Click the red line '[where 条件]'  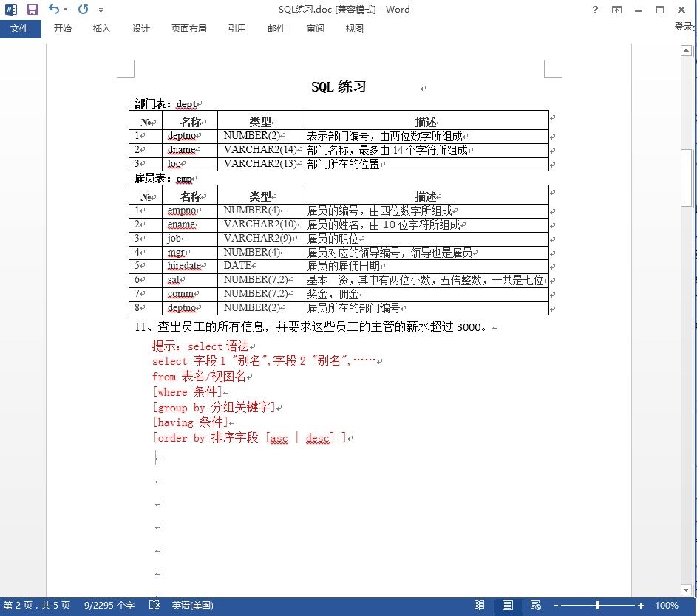tap(187, 391)
